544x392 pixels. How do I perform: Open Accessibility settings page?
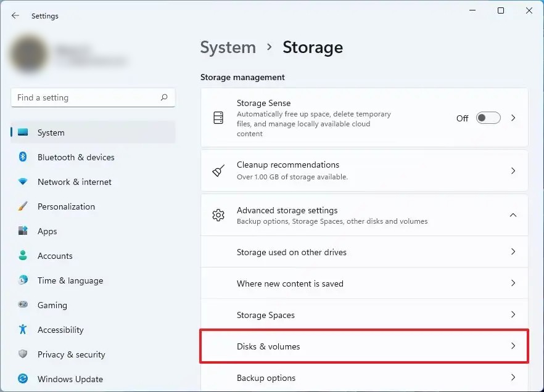pyautogui.click(x=93, y=329)
